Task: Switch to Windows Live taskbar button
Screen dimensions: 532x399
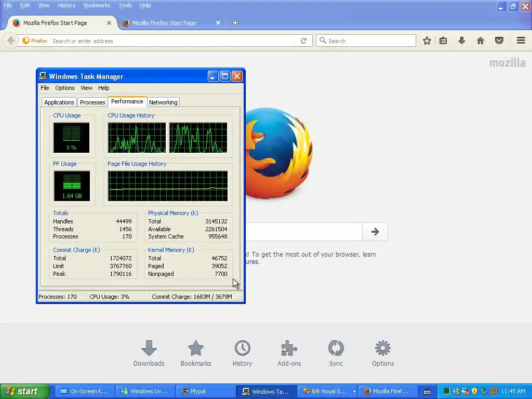Action: [x=145, y=391]
